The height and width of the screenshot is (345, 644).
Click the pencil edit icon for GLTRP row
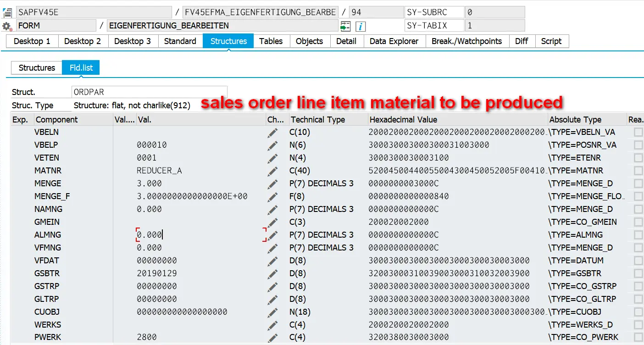point(273,299)
